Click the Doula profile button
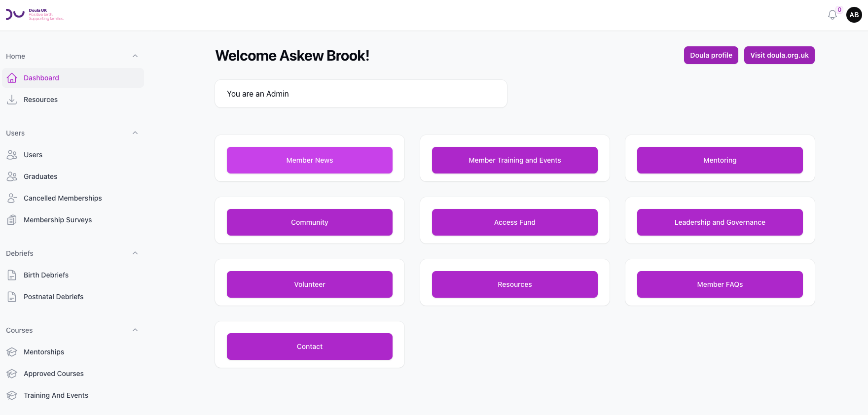This screenshot has width=868, height=415. 711,55
